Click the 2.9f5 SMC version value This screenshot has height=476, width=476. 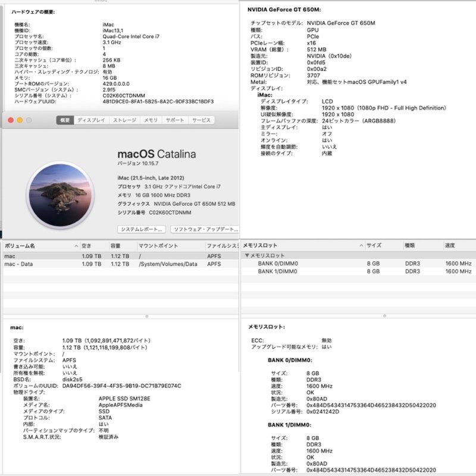click(x=109, y=90)
